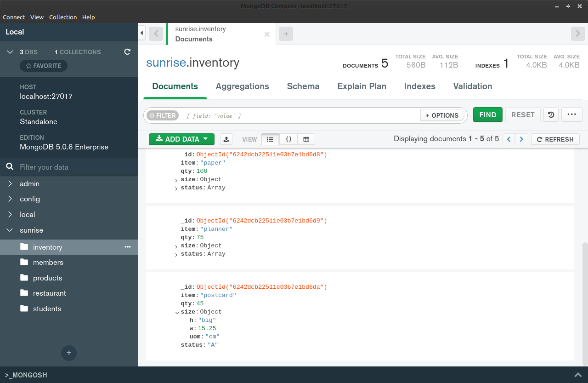Switch to Validation tab
Viewport: 588px width, 383px height.
point(473,86)
